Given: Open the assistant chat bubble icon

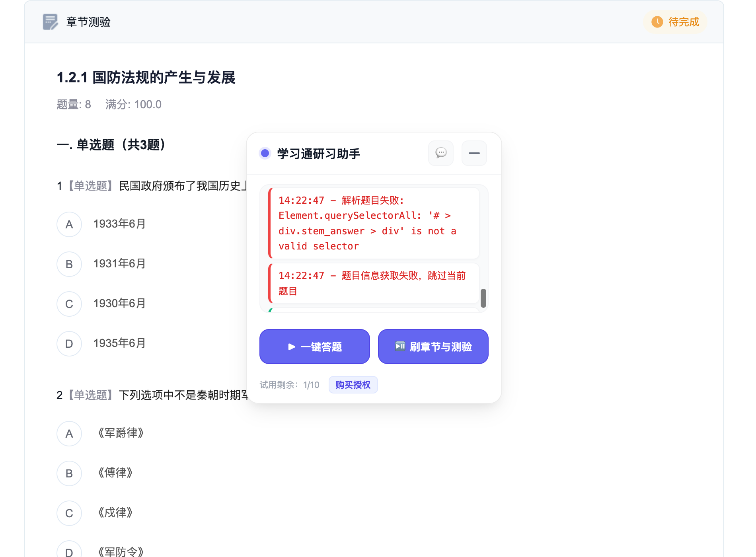Looking at the screenshot, I should point(440,153).
